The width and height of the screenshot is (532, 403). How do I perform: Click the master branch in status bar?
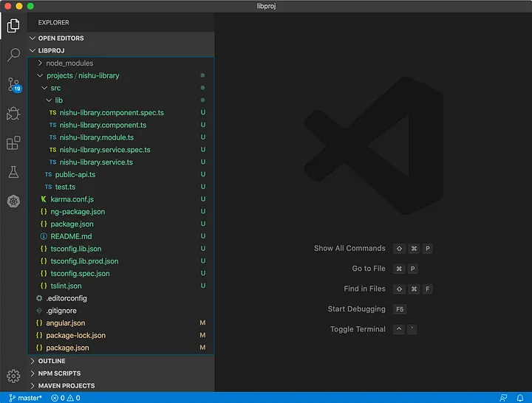click(25, 398)
